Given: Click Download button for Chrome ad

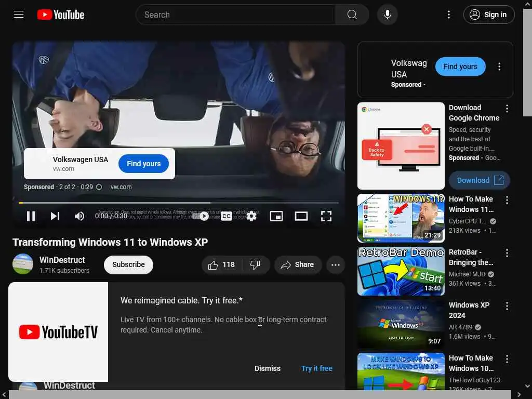Looking at the screenshot, I should click(479, 180).
